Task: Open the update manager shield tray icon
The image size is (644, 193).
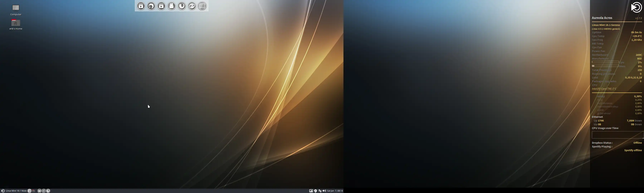Action: tap(316, 191)
